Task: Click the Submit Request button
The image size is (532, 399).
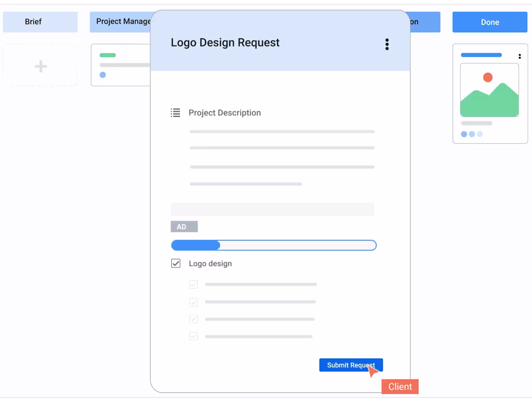Action: [x=351, y=365]
